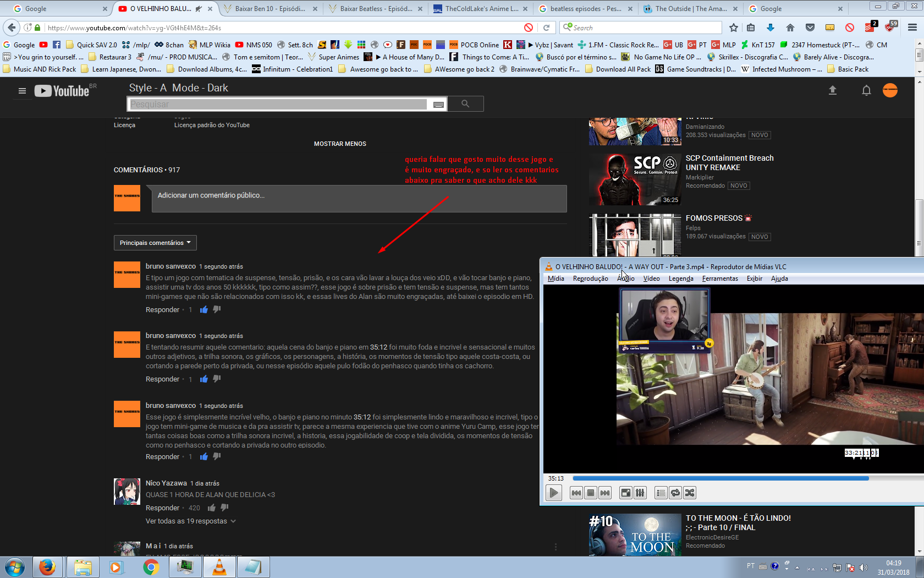Open YouTube hamburger guide menu

tap(22, 91)
